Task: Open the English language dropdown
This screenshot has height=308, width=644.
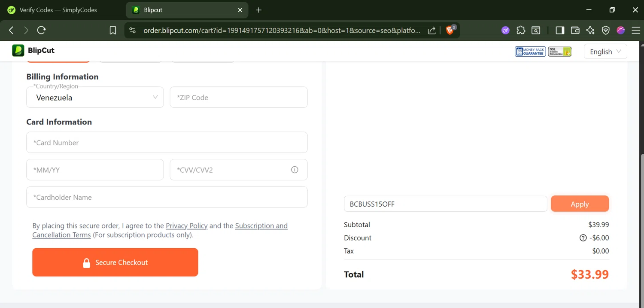Action: [x=605, y=52]
